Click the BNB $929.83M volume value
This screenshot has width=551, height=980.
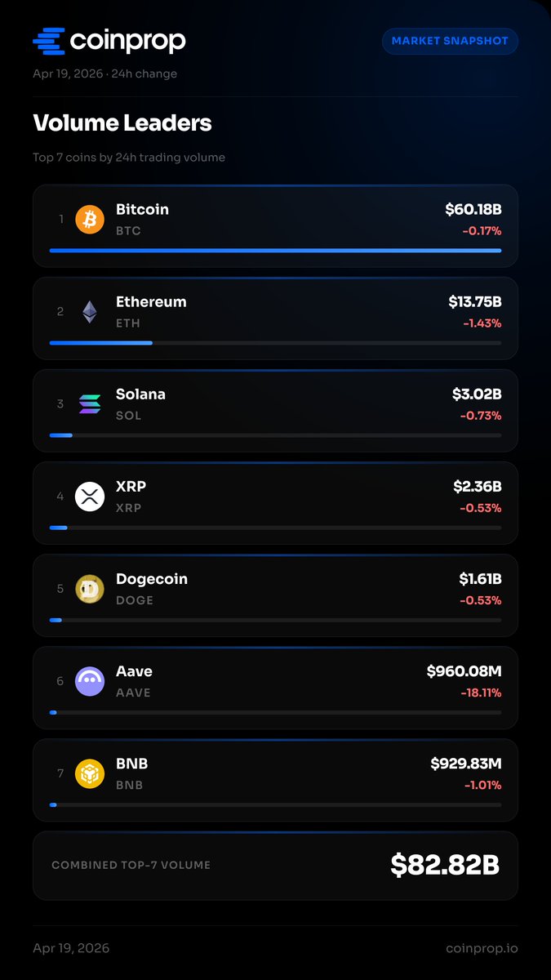coord(465,764)
